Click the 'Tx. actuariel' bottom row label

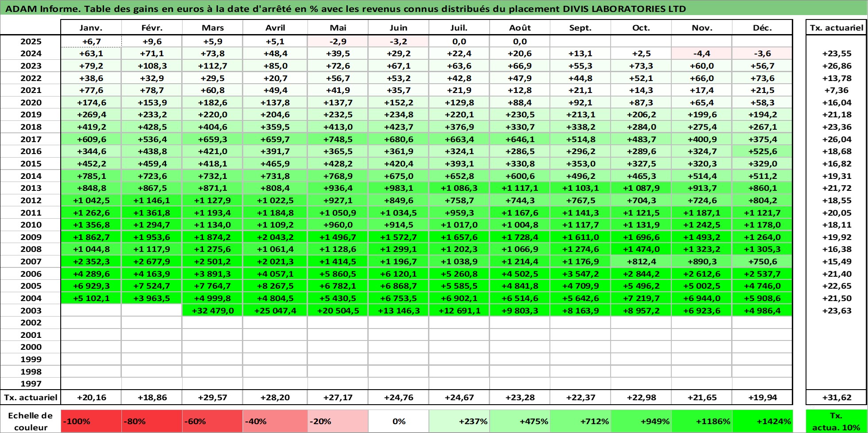[x=31, y=397]
